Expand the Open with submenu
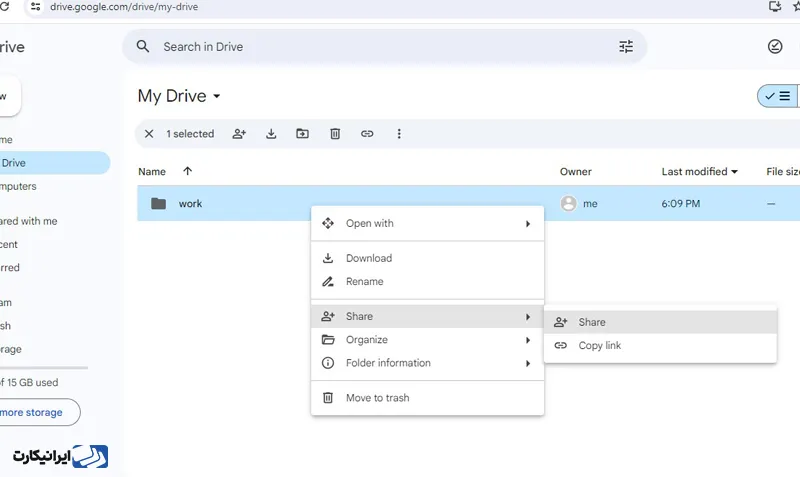This screenshot has width=800, height=477. coord(427,223)
